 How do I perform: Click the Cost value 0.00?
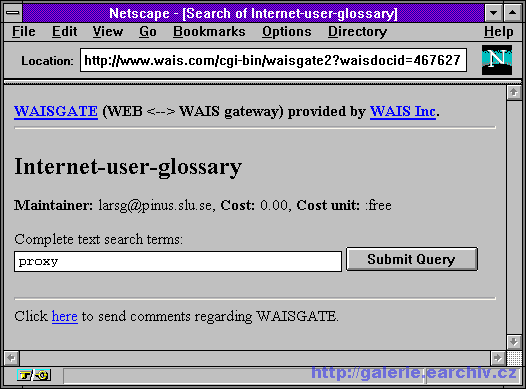pyautogui.click(x=274, y=205)
